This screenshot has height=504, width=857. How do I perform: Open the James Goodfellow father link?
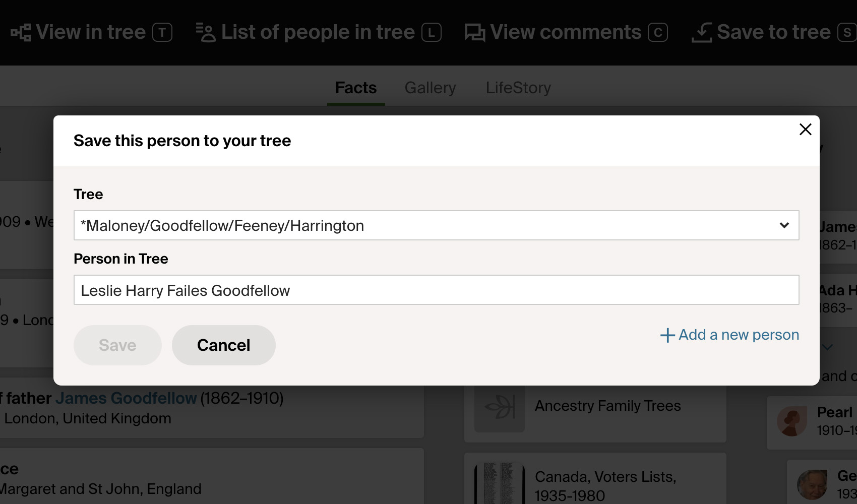[x=126, y=398]
